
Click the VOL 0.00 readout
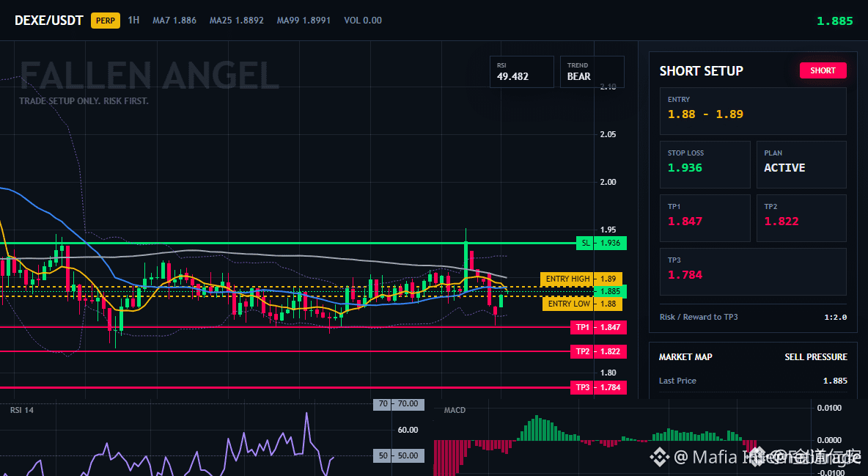click(363, 20)
